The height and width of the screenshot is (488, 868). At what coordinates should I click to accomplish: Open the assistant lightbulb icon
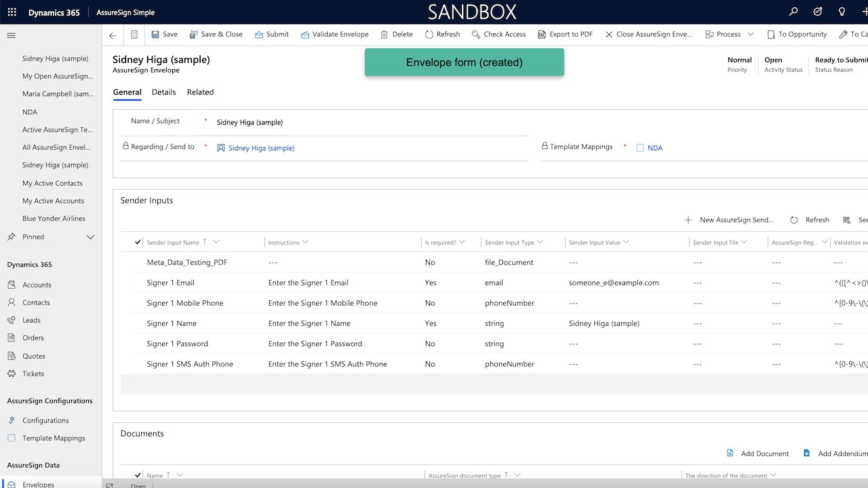coord(842,12)
